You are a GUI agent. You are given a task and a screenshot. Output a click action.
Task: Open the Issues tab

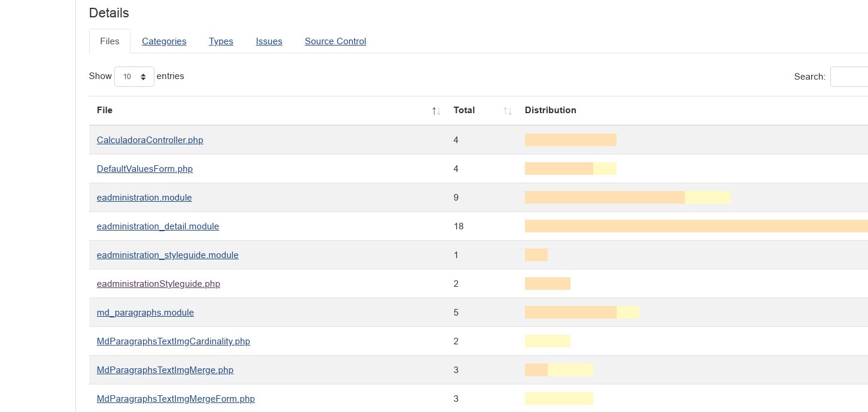269,41
